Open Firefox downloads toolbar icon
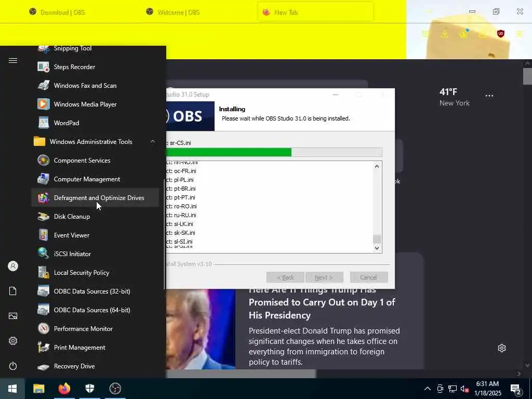Viewport: 532px width, 399px height. coord(444,34)
